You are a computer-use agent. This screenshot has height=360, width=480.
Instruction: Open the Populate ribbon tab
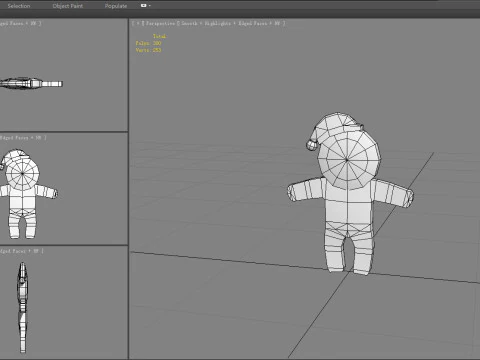(116, 6)
